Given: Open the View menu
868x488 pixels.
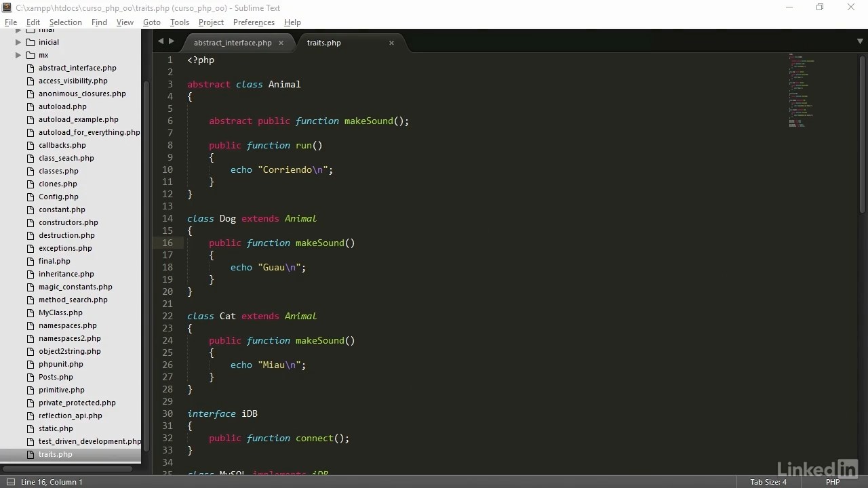Looking at the screenshot, I should tap(125, 22).
